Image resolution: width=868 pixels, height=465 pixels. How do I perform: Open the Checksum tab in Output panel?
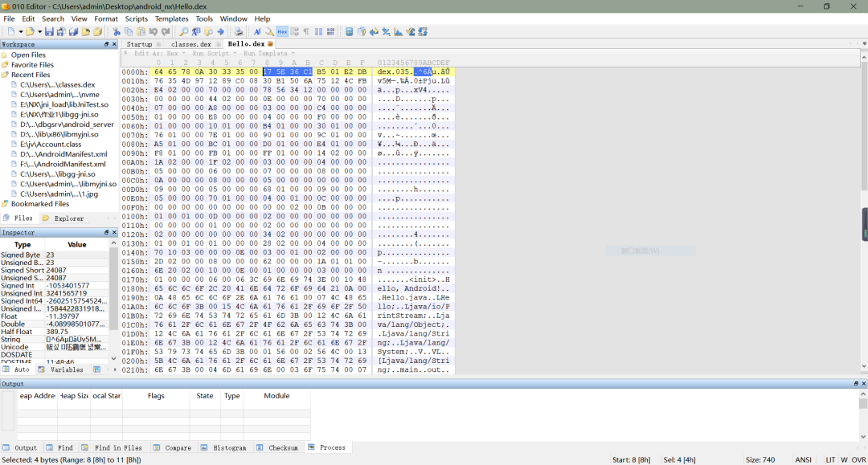[277, 448]
